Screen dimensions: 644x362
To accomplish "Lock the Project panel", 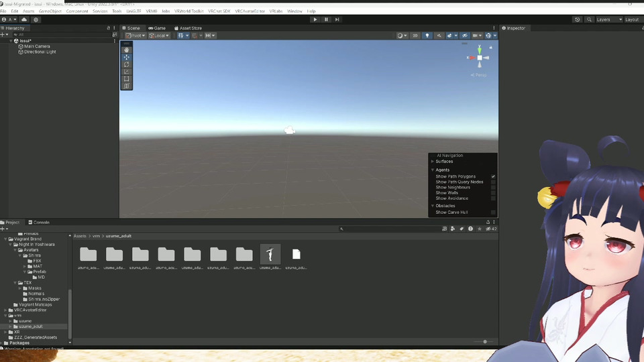I will pyautogui.click(x=488, y=222).
